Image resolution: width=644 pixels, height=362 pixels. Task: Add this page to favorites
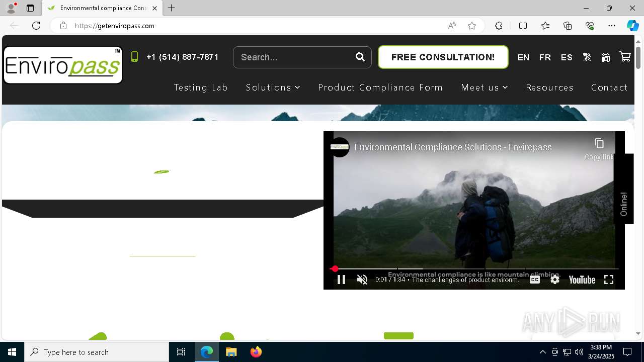coord(472,26)
